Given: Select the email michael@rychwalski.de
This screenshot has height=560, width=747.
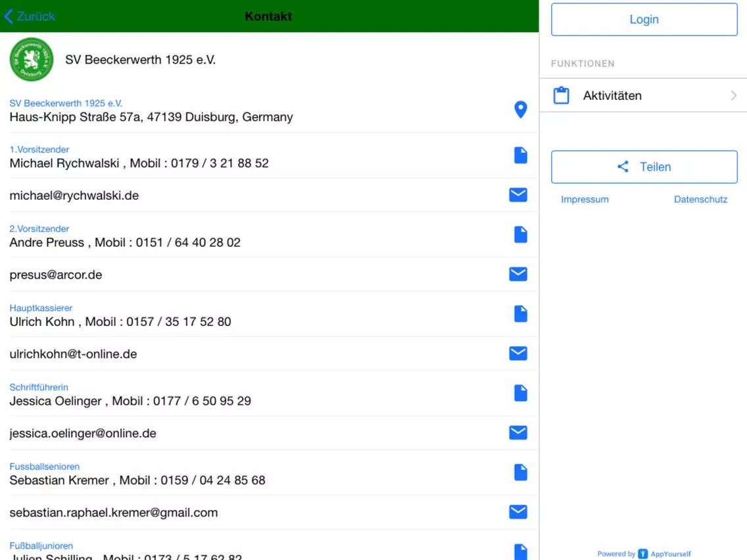Looking at the screenshot, I should tap(74, 196).
